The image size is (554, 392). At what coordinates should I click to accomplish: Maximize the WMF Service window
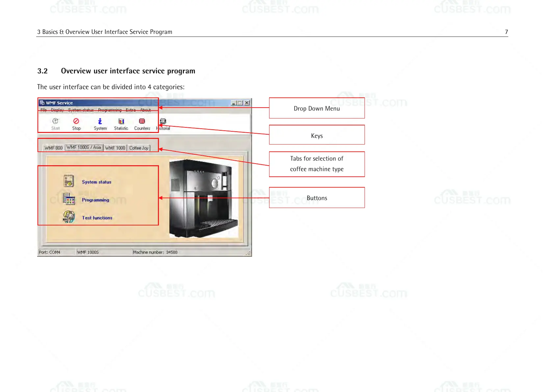coord(240,103)
